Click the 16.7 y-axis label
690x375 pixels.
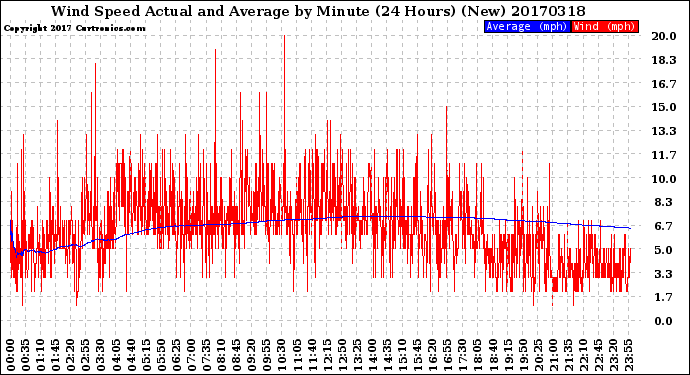click(664, 84)
